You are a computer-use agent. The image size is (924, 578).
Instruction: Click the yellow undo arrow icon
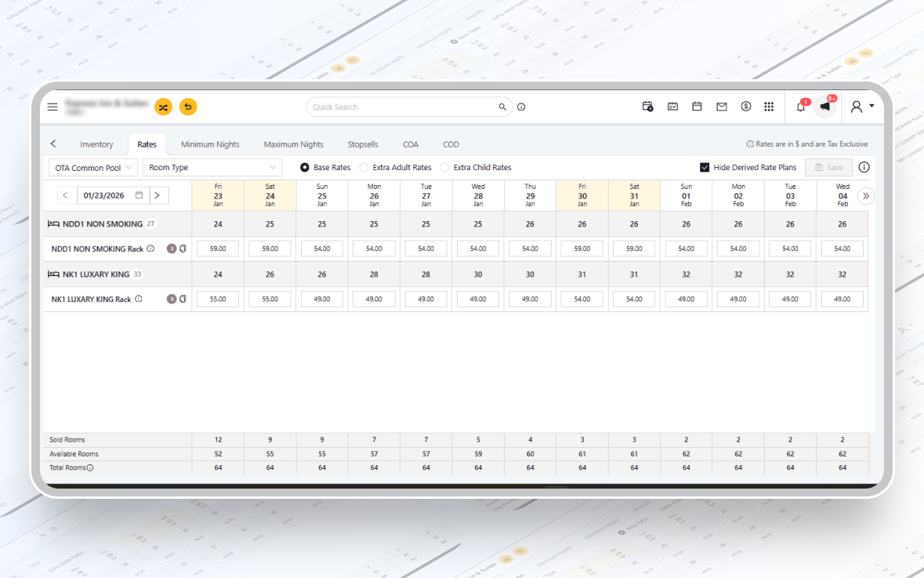point(188,107)
